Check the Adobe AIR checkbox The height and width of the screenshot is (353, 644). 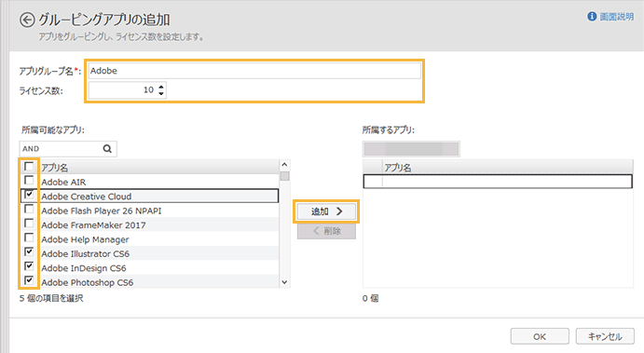click(x=29, y=181)
